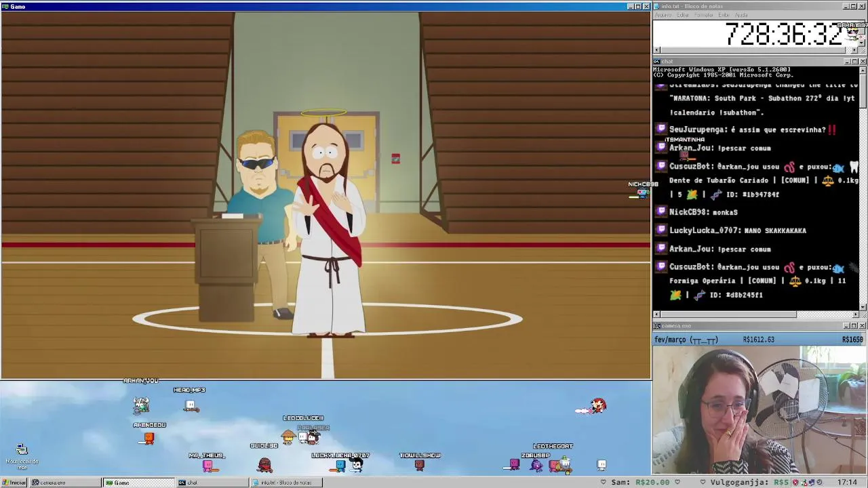Click the chat window horizontal scroll thumb
This screenshot has height=488, width=868.
(728, 314)
